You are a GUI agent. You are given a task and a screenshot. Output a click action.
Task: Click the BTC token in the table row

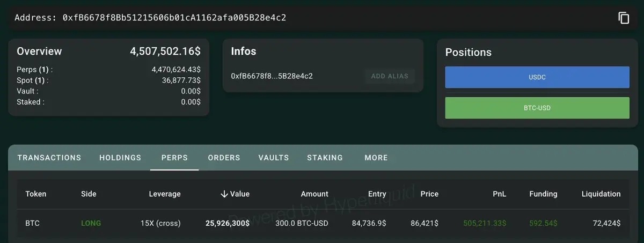(x=32, y=223)
